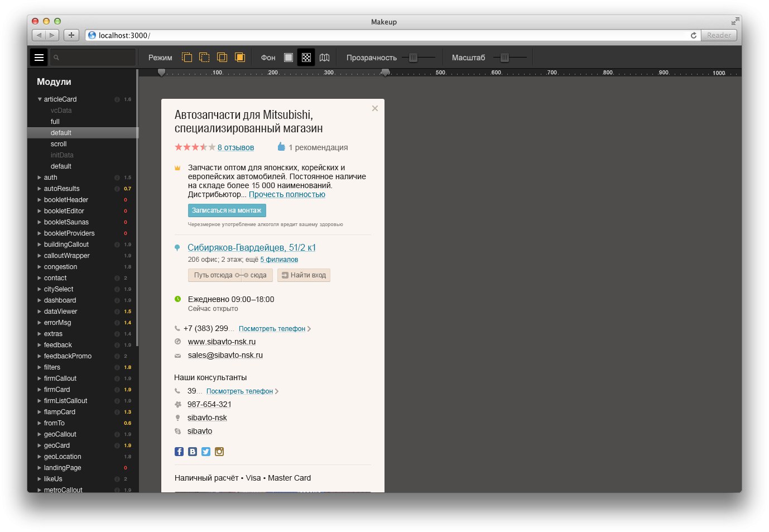This screenshot has height=532, width=769.
Task: Click Прочесть полностью link
Action: point(287,194)
